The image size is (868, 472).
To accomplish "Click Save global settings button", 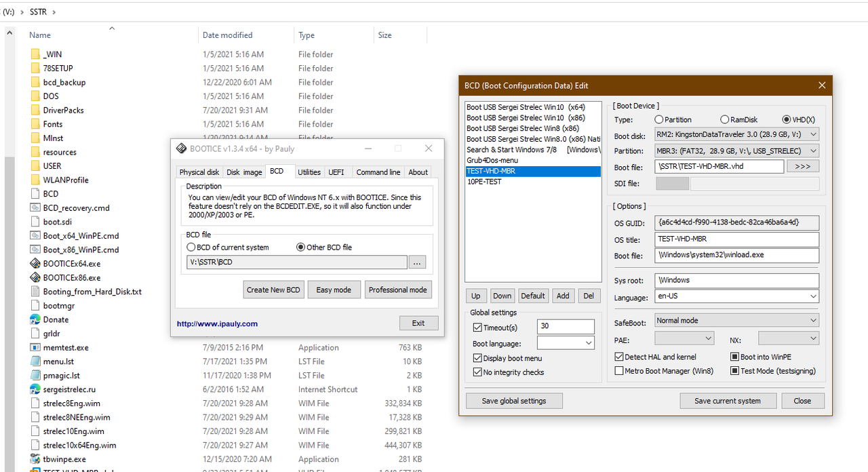I will tap(514, 401).
